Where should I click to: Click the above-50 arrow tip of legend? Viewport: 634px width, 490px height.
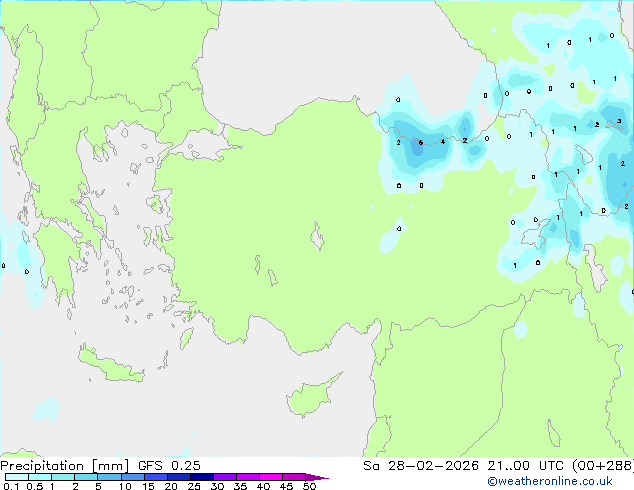(x=317, y=477)
